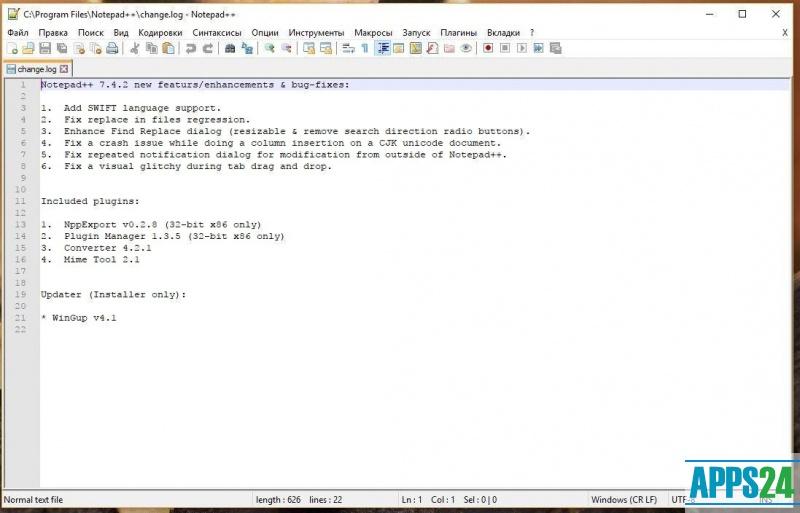The height and width of the screenshot is (513, 800).
Task: Click the '* WinGup v4.1' line
Action: click(x=79, y=318)
